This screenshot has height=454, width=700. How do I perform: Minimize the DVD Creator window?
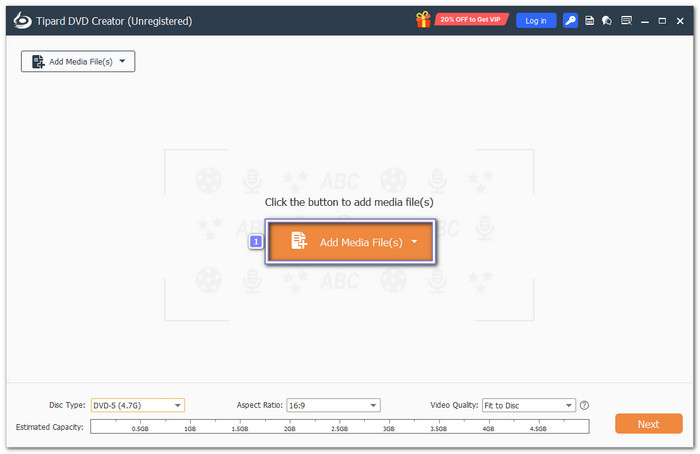(x=645, y=21)
